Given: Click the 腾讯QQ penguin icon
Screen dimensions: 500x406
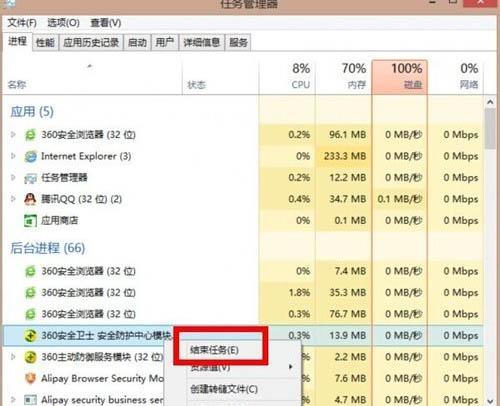Looking at the screenshot, I should pos(30,199).
